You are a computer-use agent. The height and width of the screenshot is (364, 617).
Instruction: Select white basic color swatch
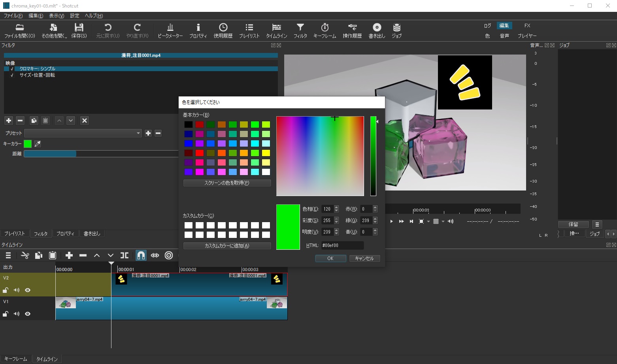tap(266, 172)
